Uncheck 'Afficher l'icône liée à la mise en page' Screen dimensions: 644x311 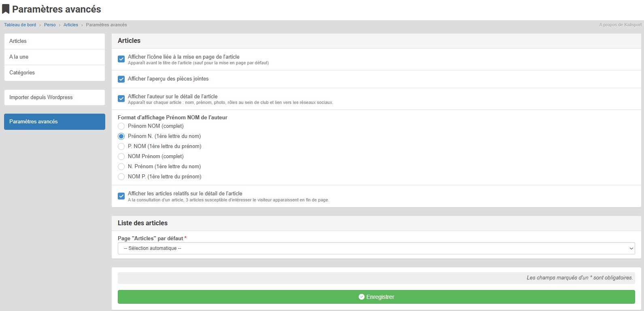coord(121,59)
